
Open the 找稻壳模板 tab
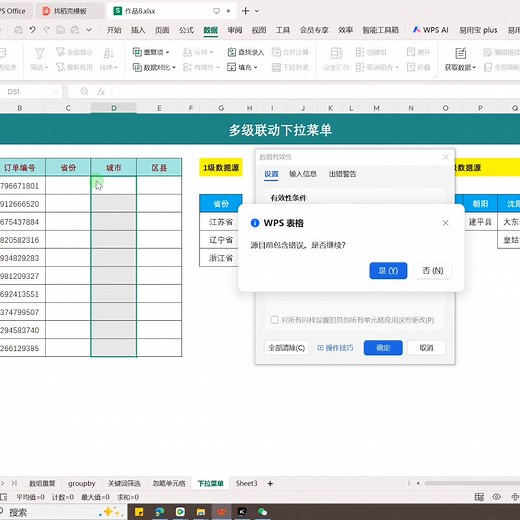[70, 11]
